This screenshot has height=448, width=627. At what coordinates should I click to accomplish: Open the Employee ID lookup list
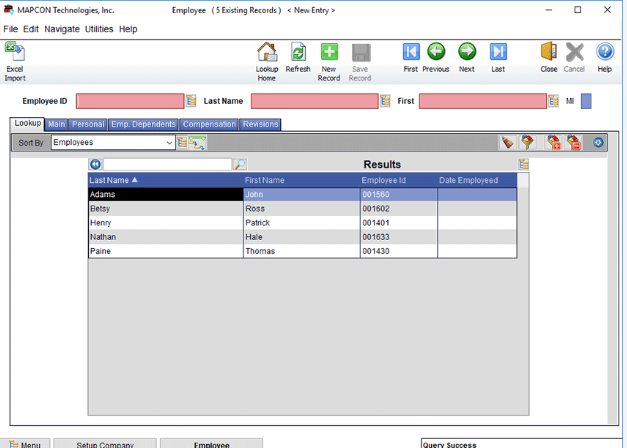[x=191, y=101]
